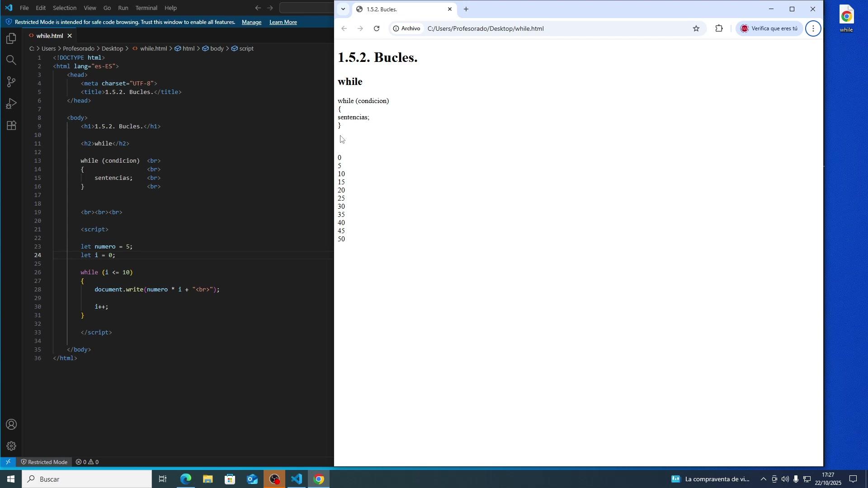Viewport: 868px width, 488px height.
Task: Click the Verifica que eres tú button
Action: point(769,28)
